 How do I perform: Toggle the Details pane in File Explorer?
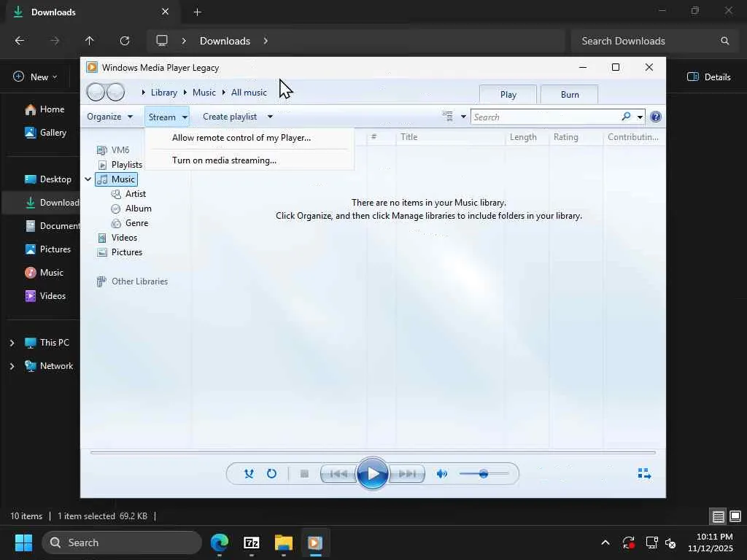[x=709, y=77]
